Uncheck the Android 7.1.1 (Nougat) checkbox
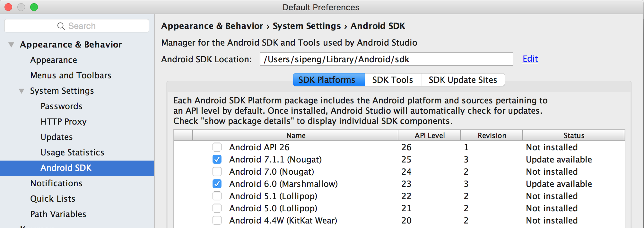Viewport: 644px width, 228px height. (217, 160)
